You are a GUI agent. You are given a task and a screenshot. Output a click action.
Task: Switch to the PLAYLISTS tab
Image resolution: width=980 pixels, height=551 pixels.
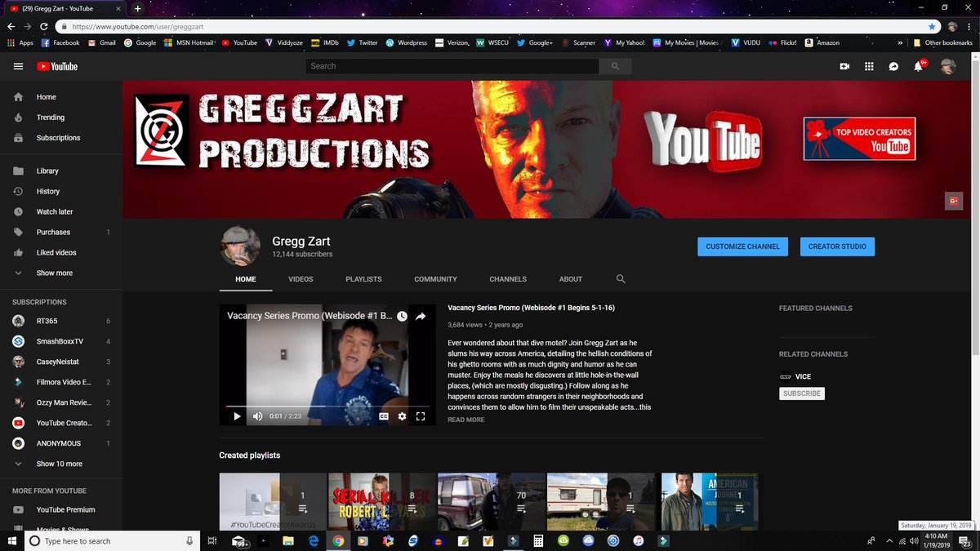pos(363,279)
